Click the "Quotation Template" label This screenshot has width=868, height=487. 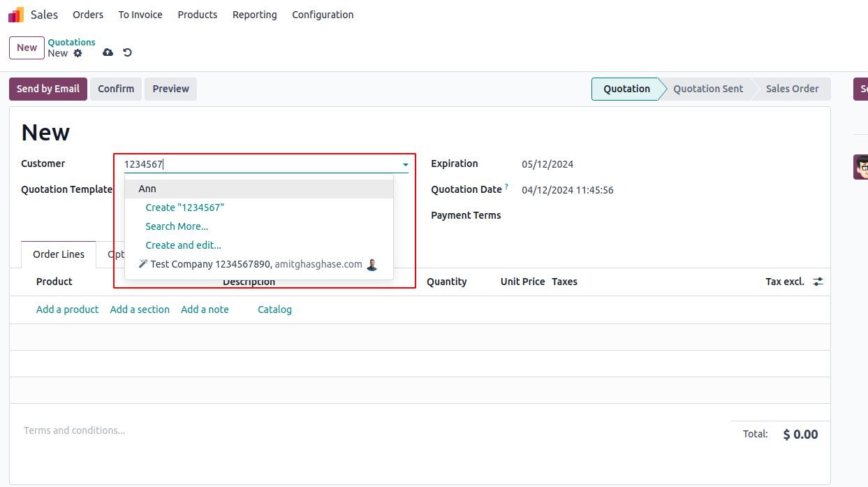66,189
